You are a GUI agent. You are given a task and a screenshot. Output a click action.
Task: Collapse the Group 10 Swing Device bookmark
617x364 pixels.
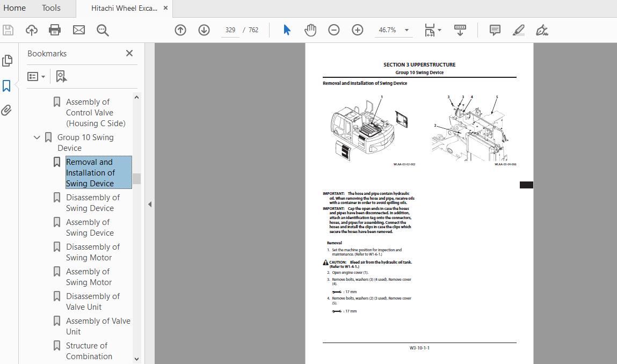[37, 137]
